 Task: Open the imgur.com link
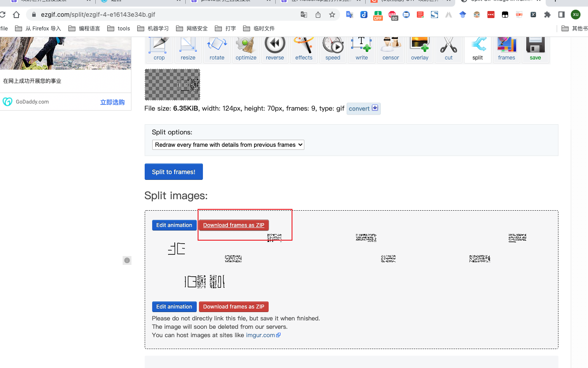263,335
